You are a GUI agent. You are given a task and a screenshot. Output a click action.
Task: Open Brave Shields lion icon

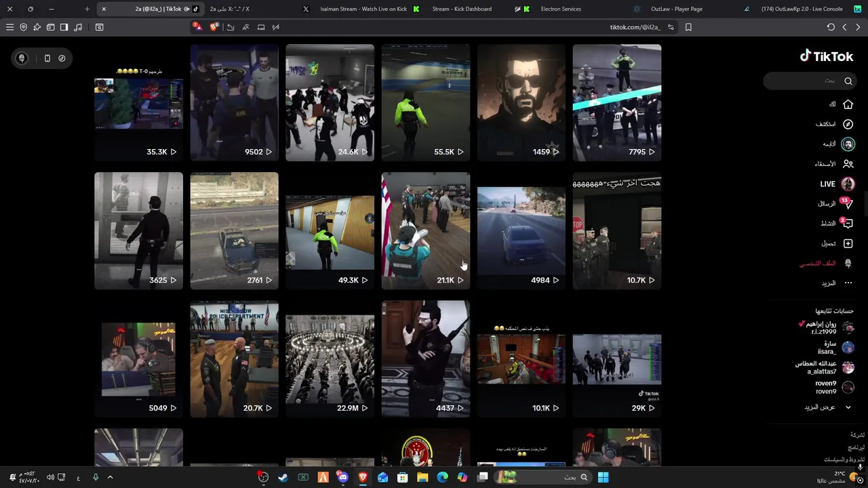[214, 27]
